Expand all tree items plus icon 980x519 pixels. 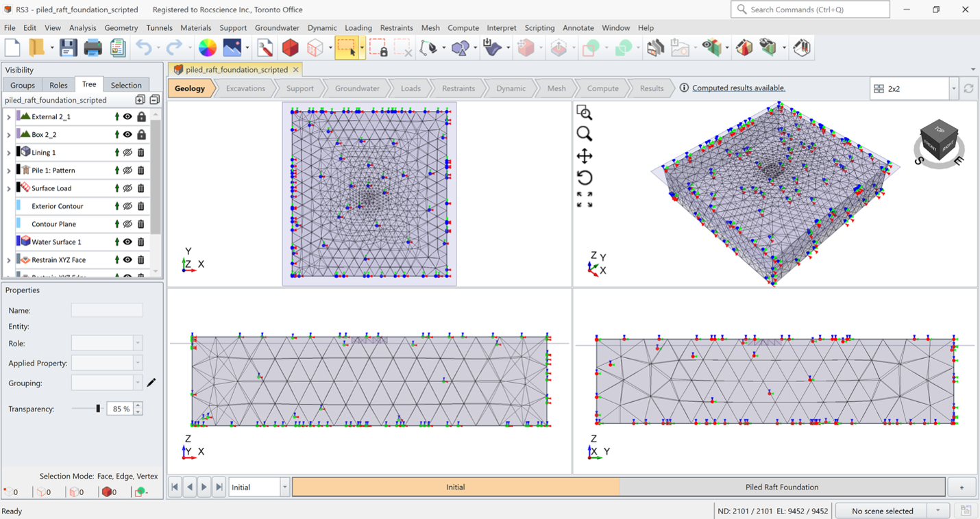(x=140, y=100)
